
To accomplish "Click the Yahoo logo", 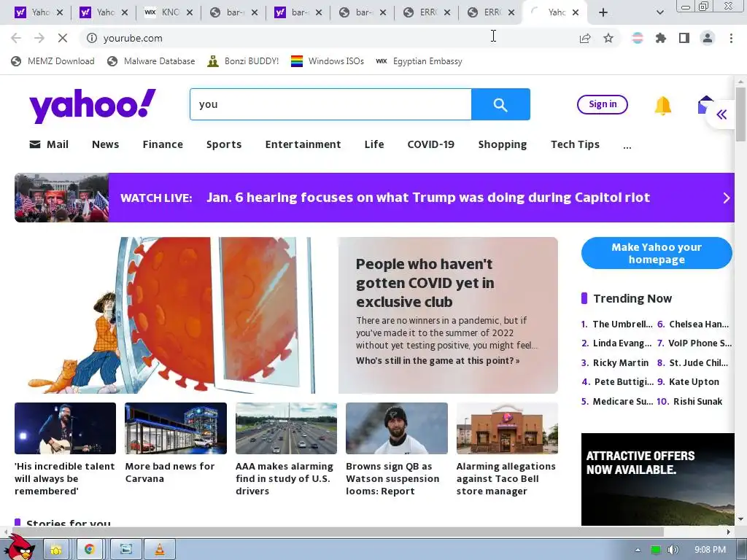I will click(x=93, y=105).
